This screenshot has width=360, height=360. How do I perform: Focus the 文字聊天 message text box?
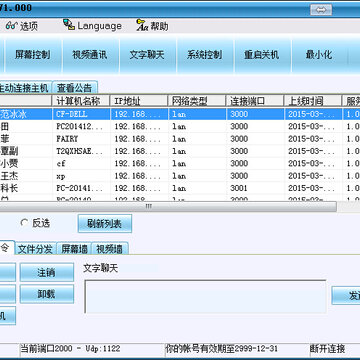205,297
